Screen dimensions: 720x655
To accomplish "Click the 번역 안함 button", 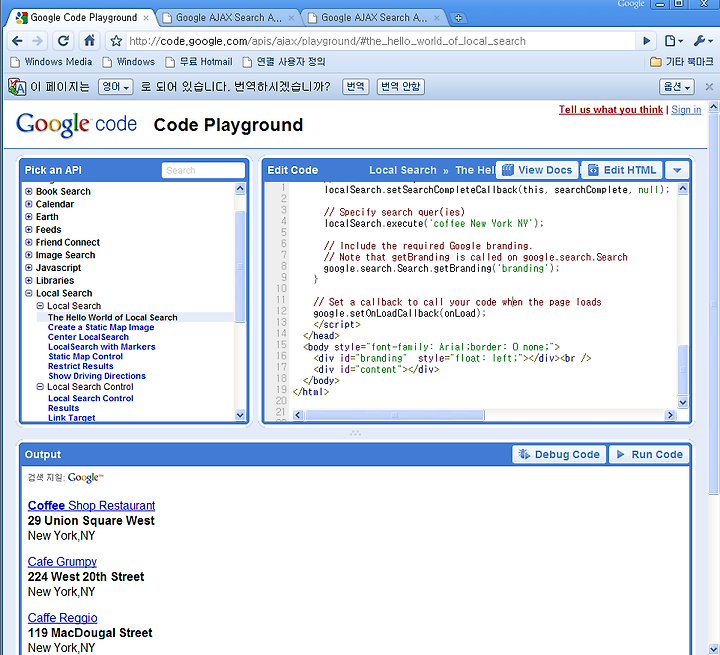I will click(400, 86).
